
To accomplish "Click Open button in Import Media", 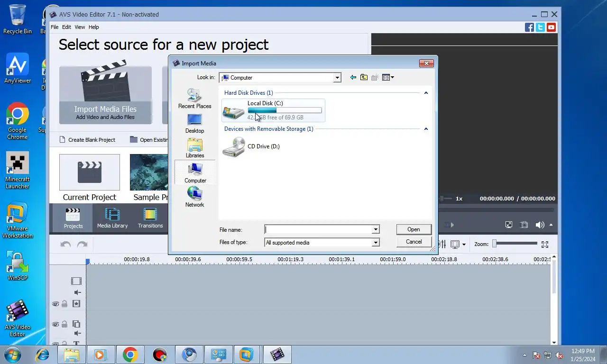I will (414, 229).
